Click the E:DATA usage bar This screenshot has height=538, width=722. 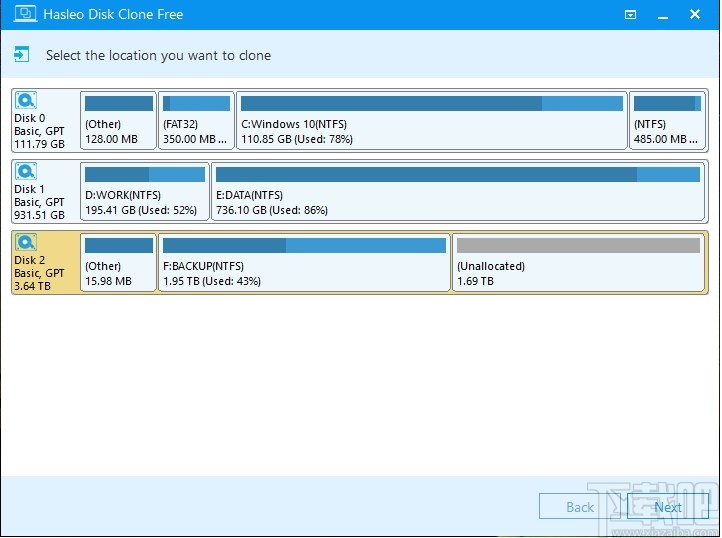[x=458, y=174]
